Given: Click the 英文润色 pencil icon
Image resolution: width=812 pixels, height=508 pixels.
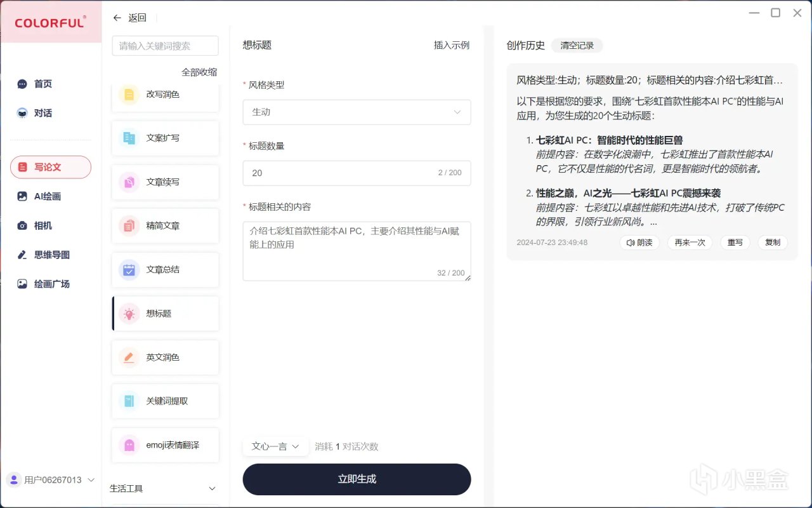Looking at the screenshot, I should [129, 358].
